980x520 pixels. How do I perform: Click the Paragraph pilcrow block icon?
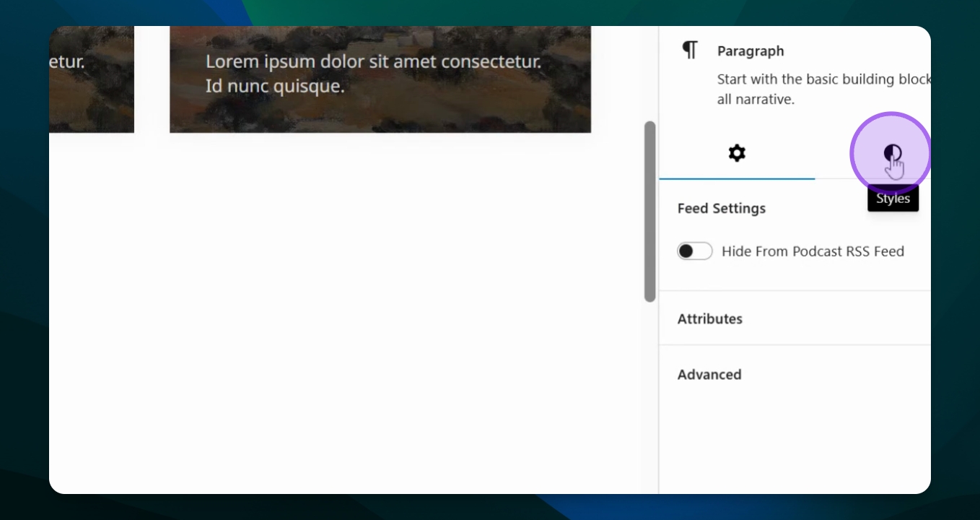tap(690, 51)
